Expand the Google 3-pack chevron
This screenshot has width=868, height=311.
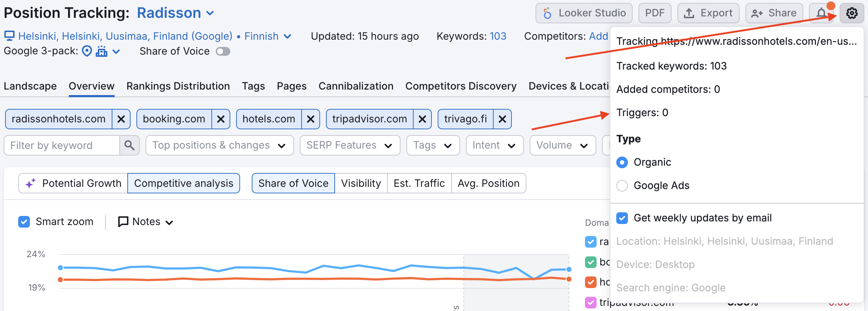click(116, 51)
